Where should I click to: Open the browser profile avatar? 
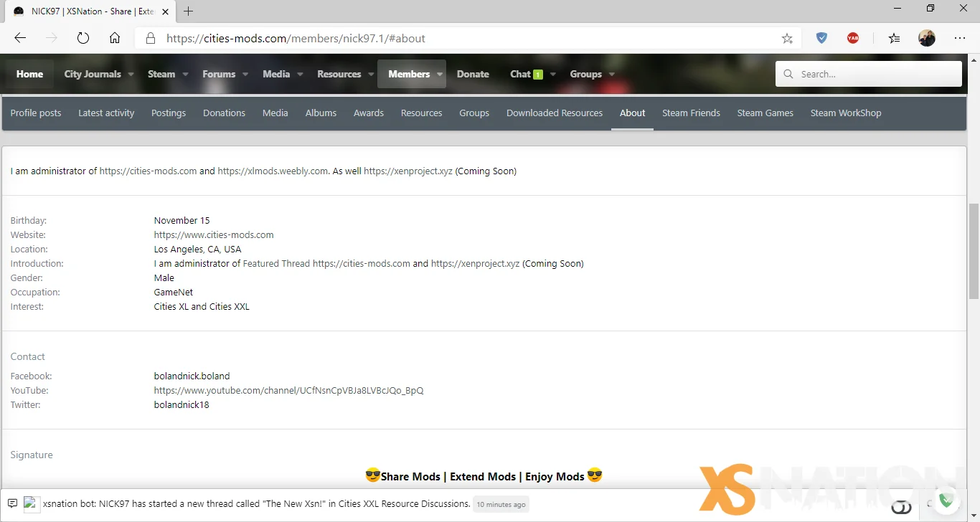[x=927, y=39]
